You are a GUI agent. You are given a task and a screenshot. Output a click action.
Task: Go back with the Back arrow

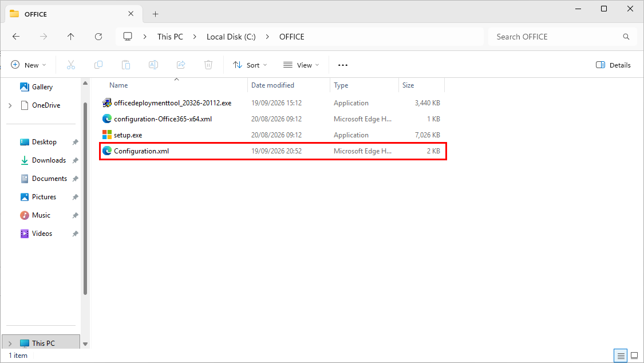(16, 37)
